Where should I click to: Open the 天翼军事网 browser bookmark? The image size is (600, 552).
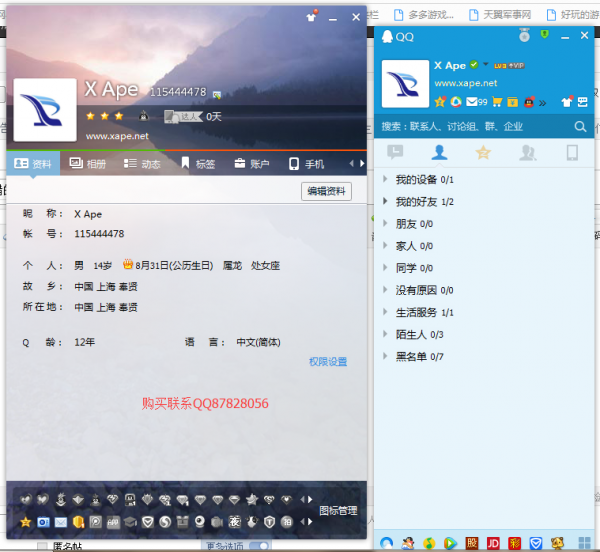point(501,15)
